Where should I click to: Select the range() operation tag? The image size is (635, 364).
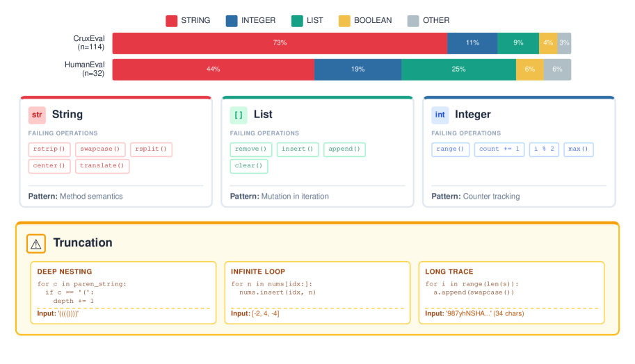pyautogui.click(x=450, y=149)
